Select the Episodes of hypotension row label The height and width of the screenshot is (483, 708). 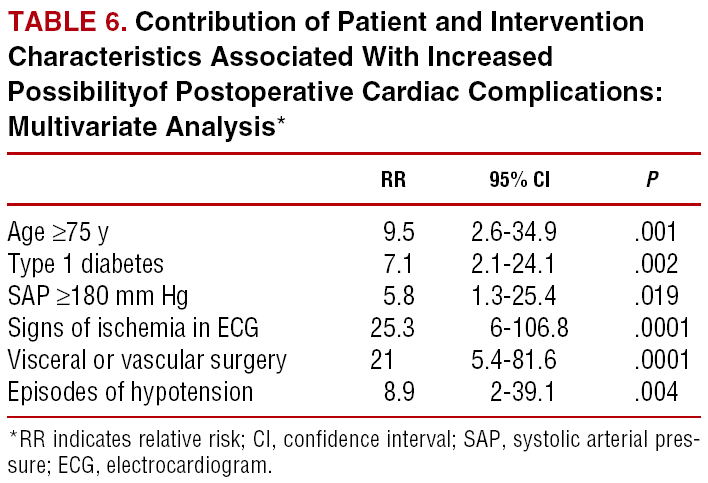click(x=128, y=393)
